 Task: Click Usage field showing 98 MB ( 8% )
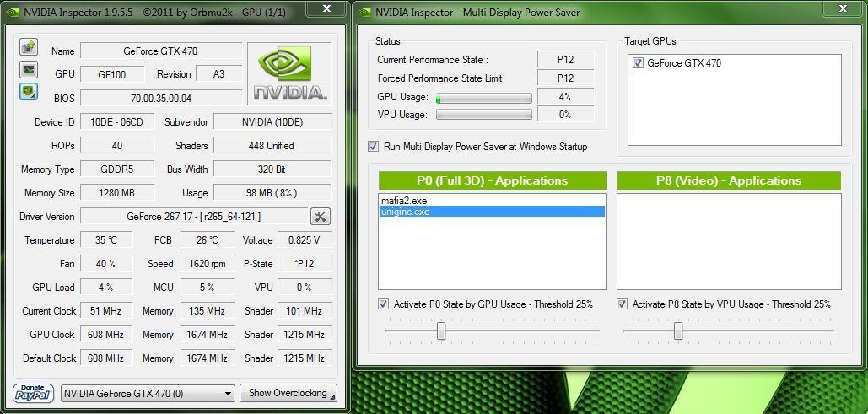[x=272, y=192]
